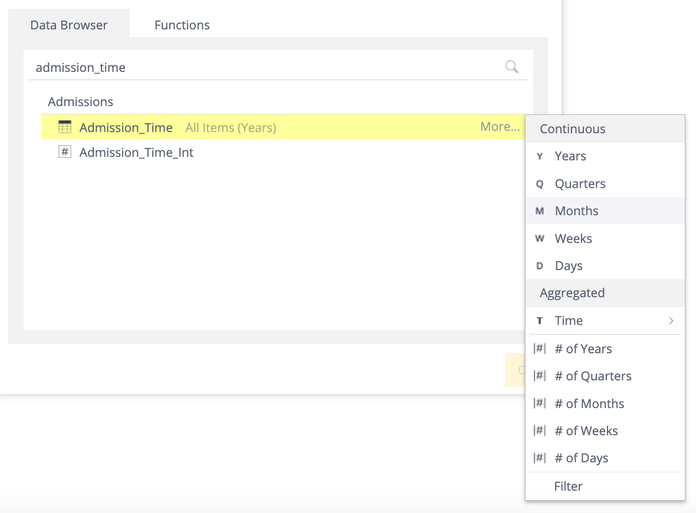Click the Y icon beside Years

click(540, 156)
